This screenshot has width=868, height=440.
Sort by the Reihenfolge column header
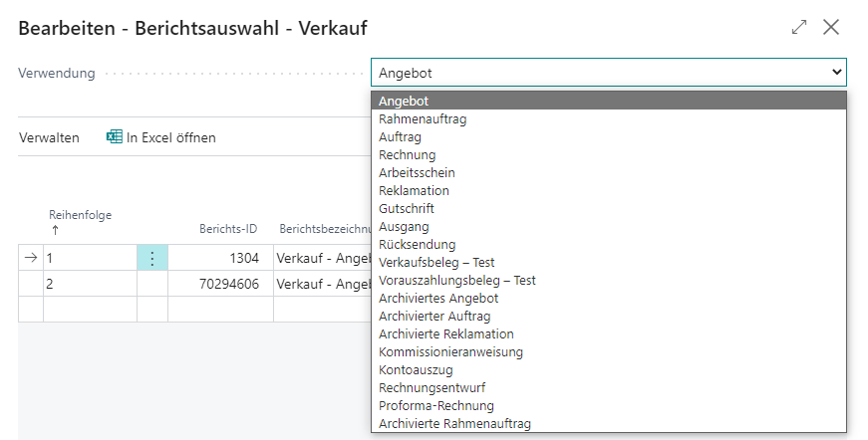tap(80, 215)
